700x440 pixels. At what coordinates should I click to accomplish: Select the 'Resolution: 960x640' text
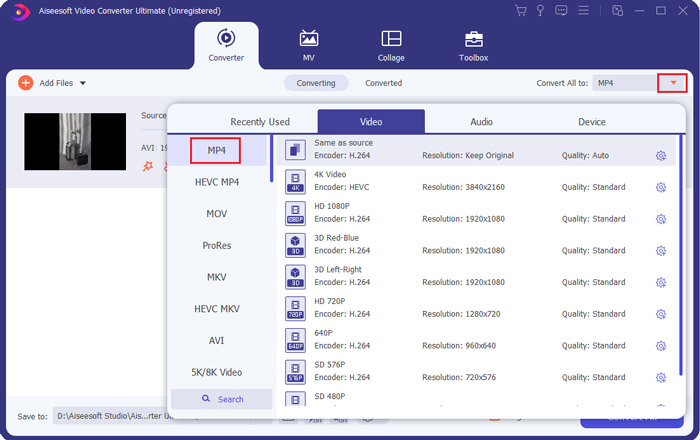coord(459,345)
